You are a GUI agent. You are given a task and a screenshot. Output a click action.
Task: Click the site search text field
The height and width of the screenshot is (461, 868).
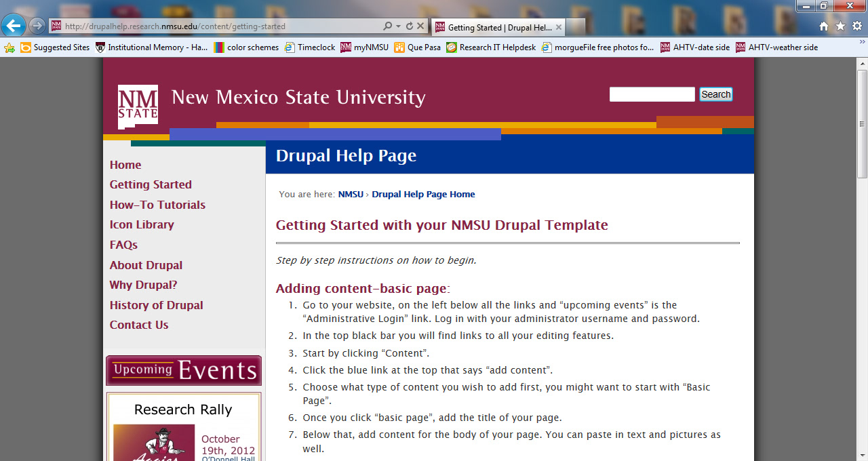[652, 94]
